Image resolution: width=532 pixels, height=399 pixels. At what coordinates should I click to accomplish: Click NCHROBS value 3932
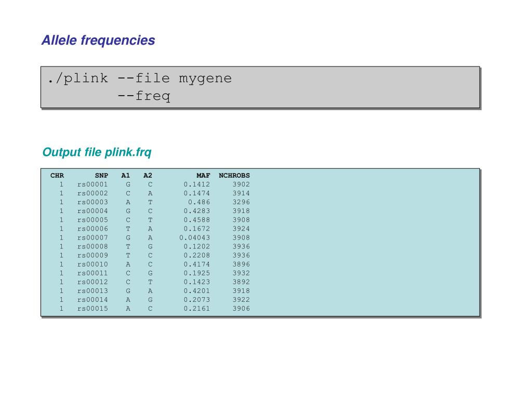click(241, 273)
